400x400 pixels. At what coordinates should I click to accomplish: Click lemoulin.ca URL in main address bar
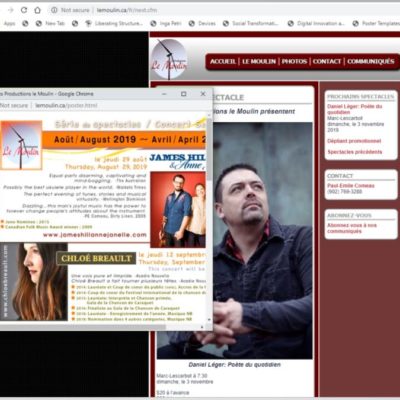click(127, 10)
